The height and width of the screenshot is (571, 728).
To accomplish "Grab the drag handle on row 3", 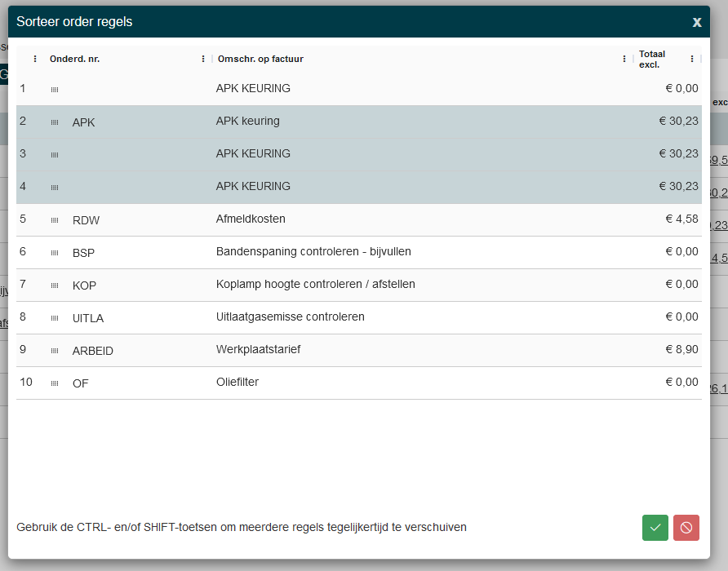I will 55,155.
